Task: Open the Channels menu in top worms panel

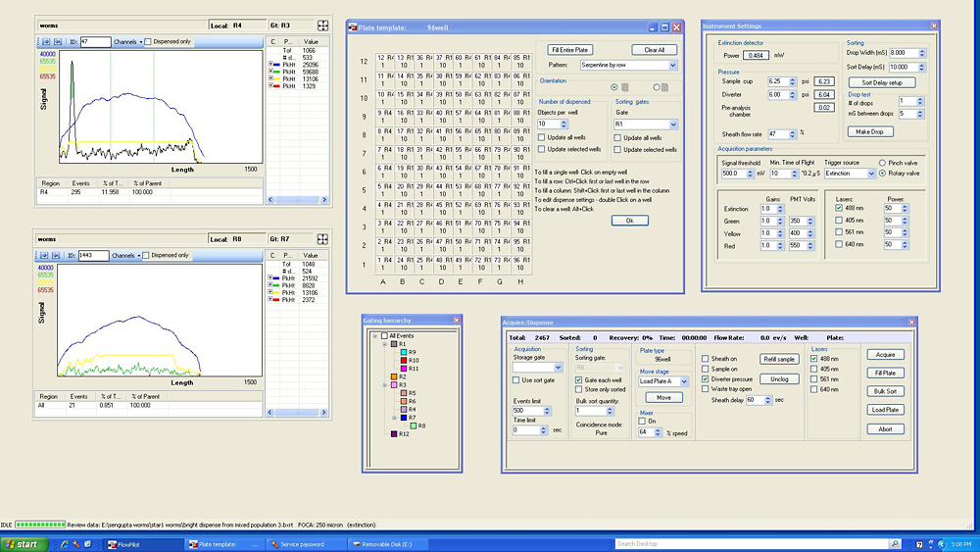Action: click(x=127, y=42)
